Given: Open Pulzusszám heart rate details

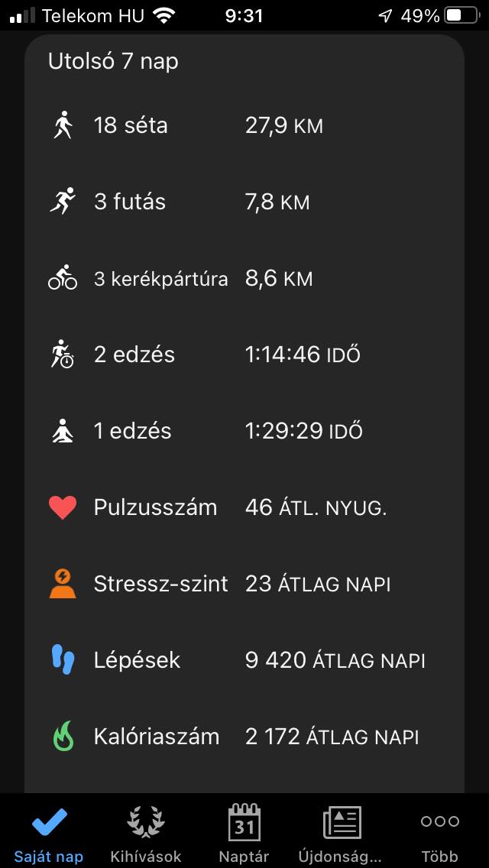Looking at the screenshot, I should (x=155, y=507).
